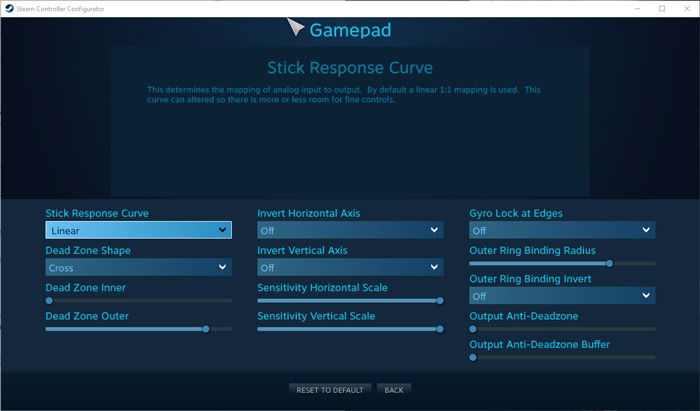Click the Reset to Default button
The image size is (700, 411).
click(330, 390)
